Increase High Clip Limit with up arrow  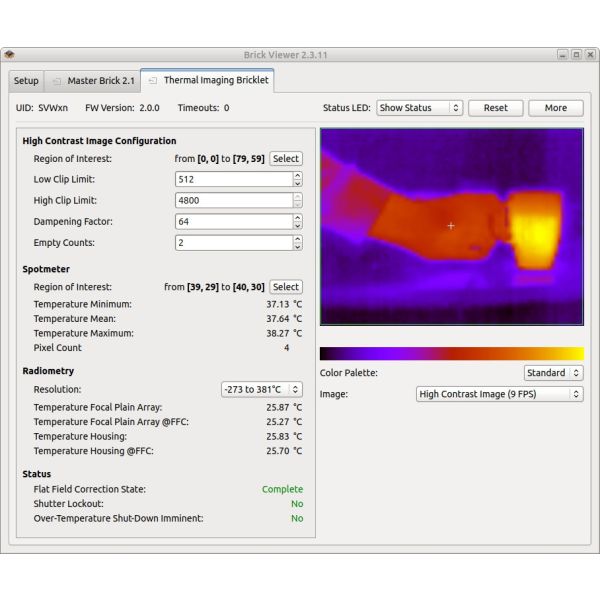[x=298, y=196]
